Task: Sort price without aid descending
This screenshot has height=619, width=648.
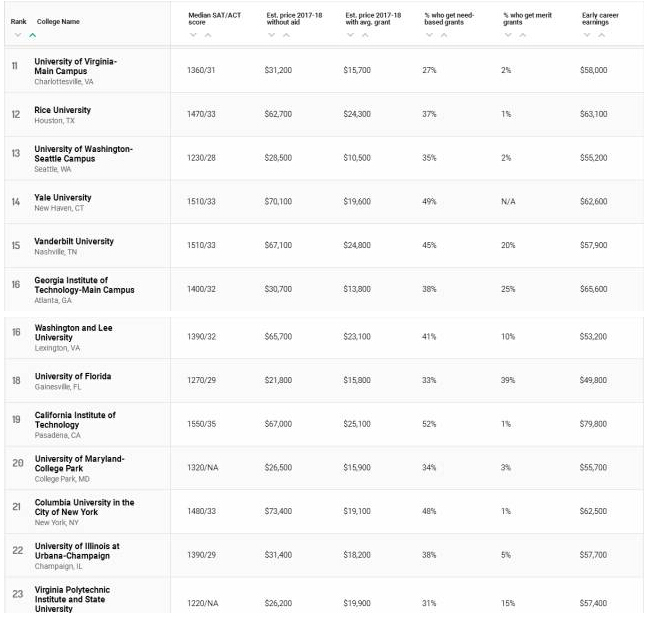Action: [x=272, y=35]
